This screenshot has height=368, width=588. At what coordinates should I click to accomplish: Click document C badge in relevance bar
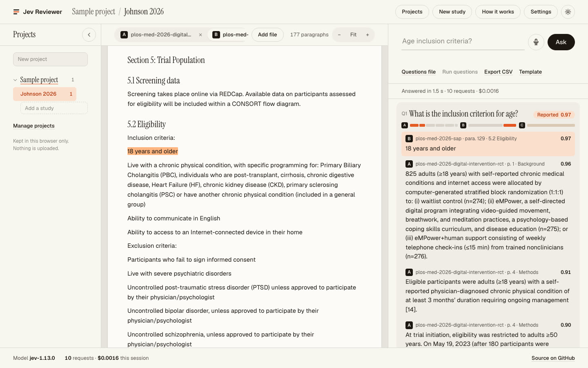pyautogui.click(x=522, y=125)
